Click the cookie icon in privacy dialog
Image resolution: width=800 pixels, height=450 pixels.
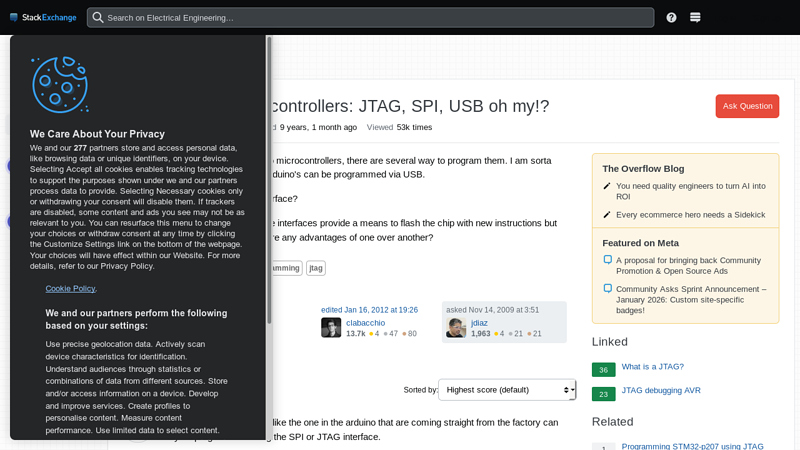click(59, 84)
